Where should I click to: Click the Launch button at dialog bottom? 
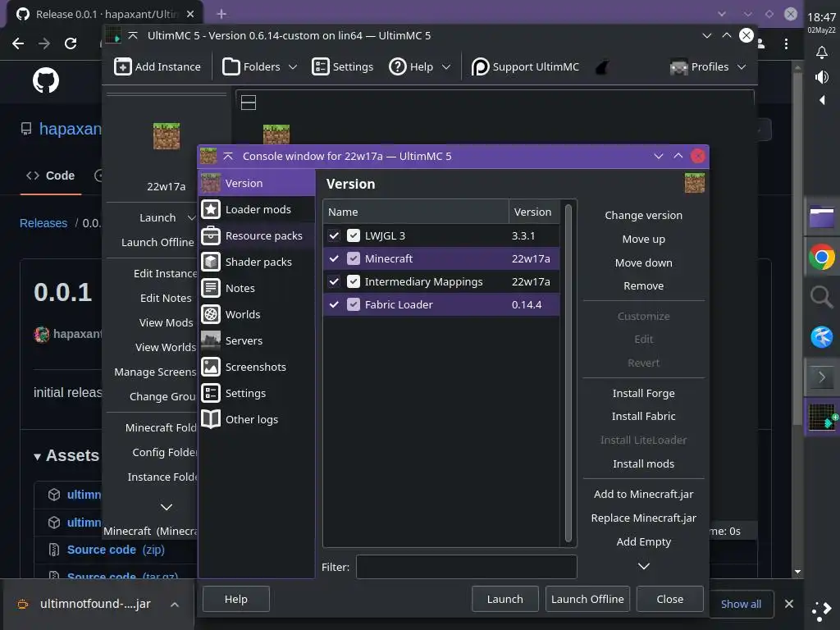point(504,599)
